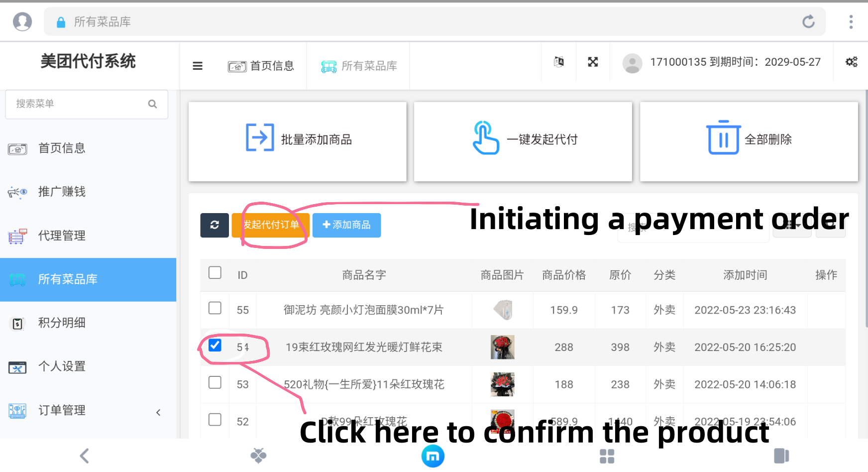Click timestamp 2022-05-20 14:06:18
Screen dimensions: 868x472
coord(745,384)
